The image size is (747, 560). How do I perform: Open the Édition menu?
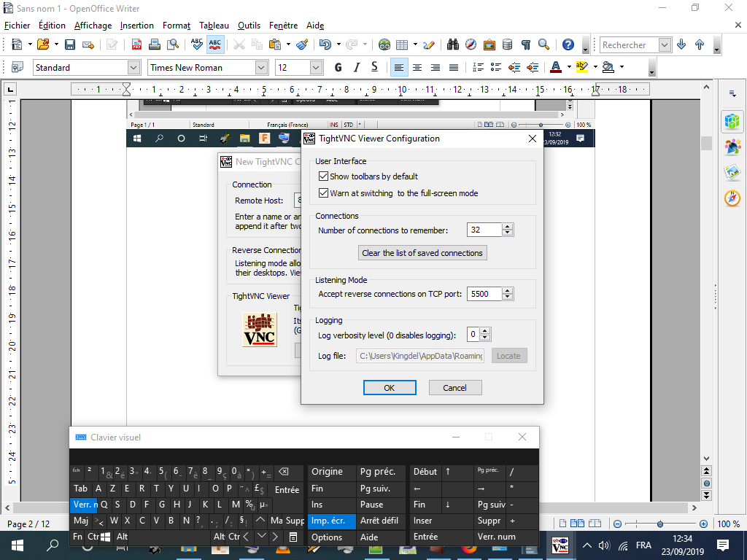[52, 26]
